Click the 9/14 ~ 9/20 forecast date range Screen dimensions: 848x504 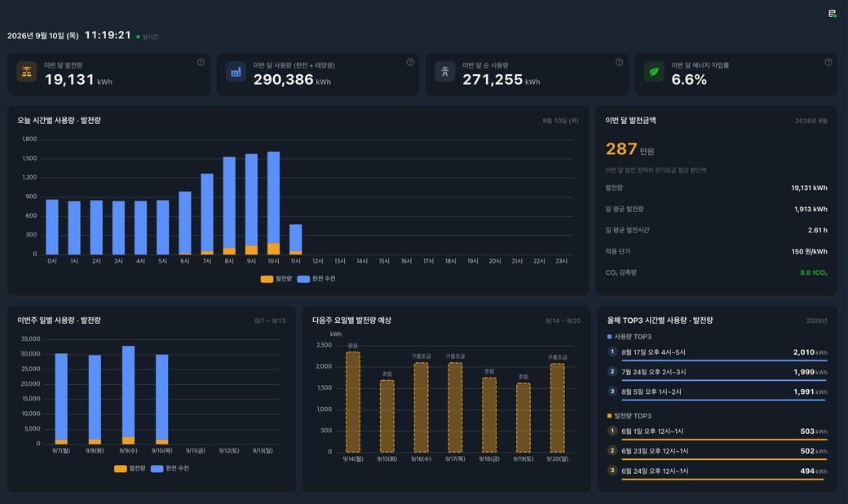pyautogui.click(x=563, y=321)
